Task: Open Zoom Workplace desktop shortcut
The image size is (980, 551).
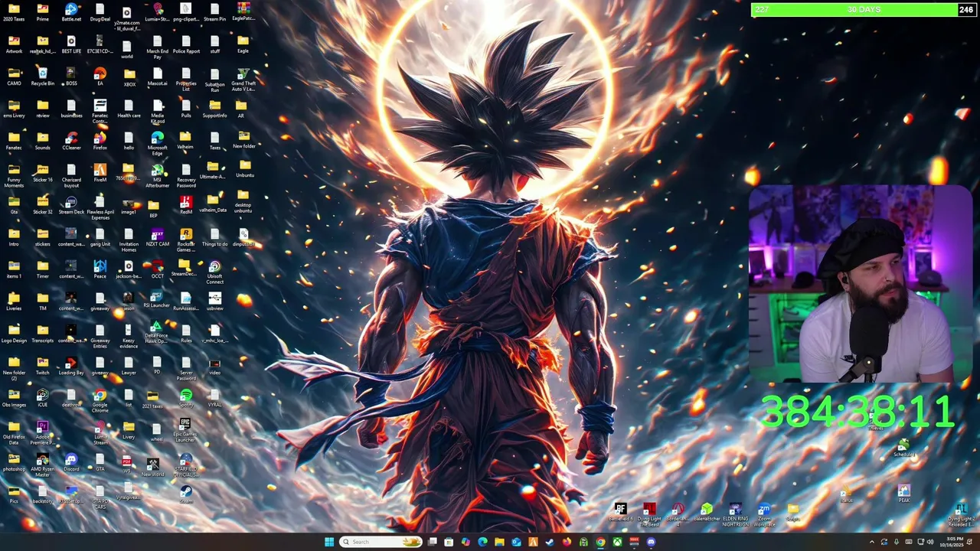Action: coord(764,514)
